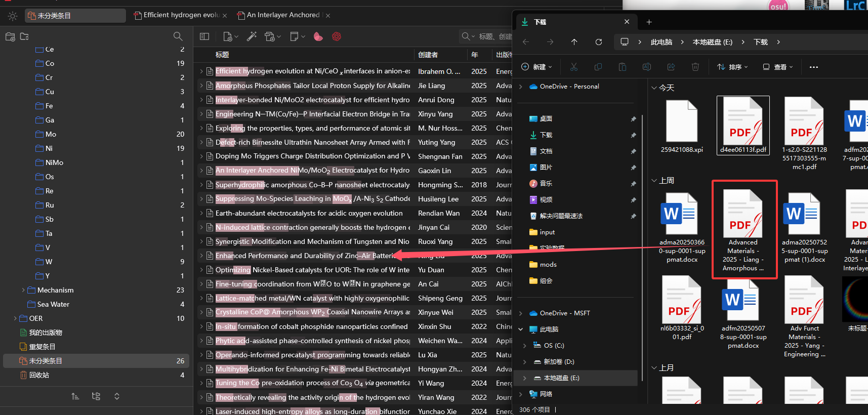Image resolution: width=868 pixels, height=415 pixels.
Task: Click the expand/collapse all arrows icon
Action: 117,396
